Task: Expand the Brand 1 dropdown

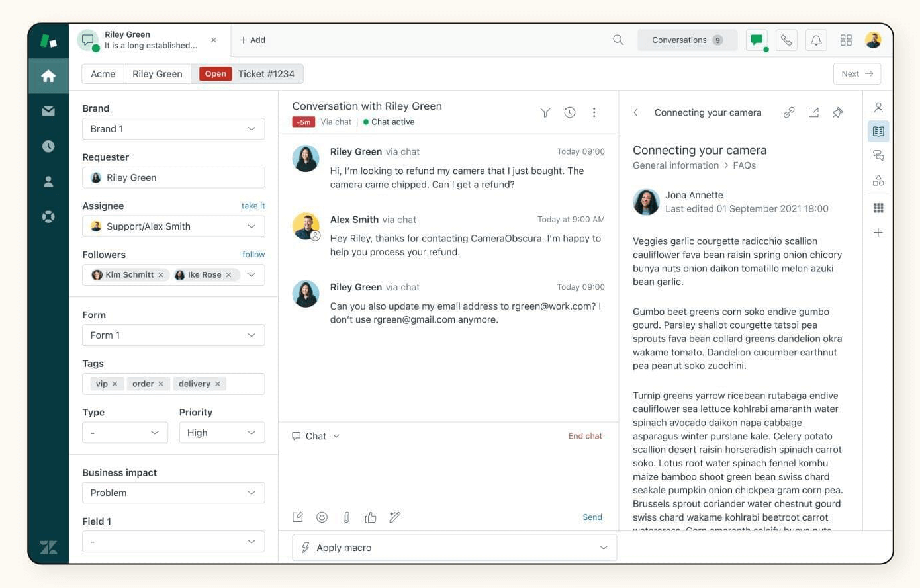Action: [x=173, y=129]
